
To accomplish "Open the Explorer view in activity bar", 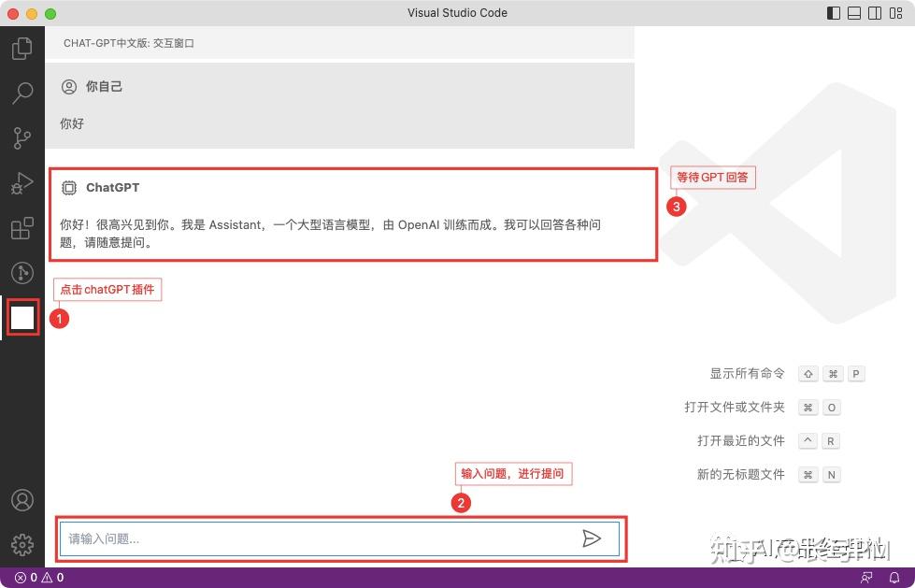I will 22,49.
